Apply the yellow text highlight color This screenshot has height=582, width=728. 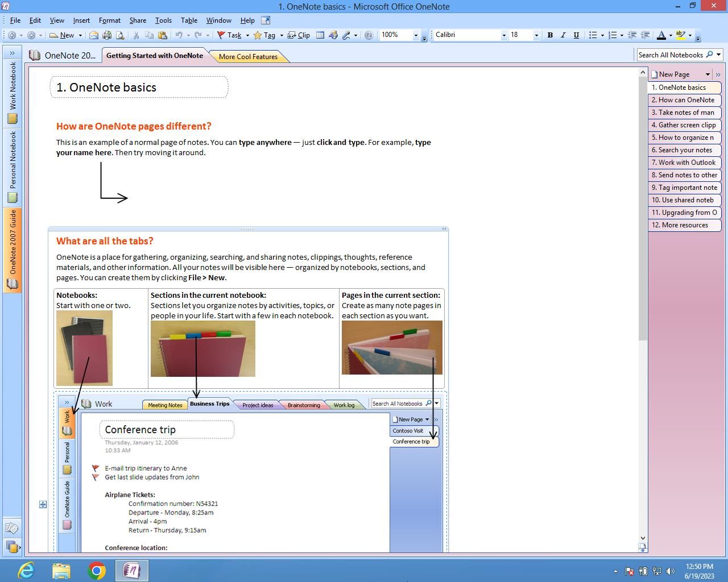(x=680, y=35)
